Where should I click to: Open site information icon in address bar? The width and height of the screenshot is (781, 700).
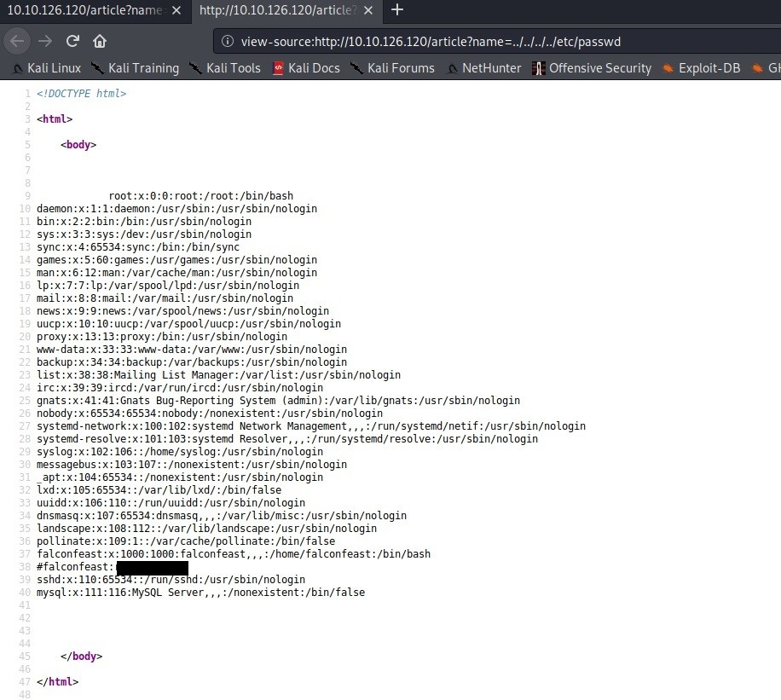pyautogui.click(x=228, y=42)
